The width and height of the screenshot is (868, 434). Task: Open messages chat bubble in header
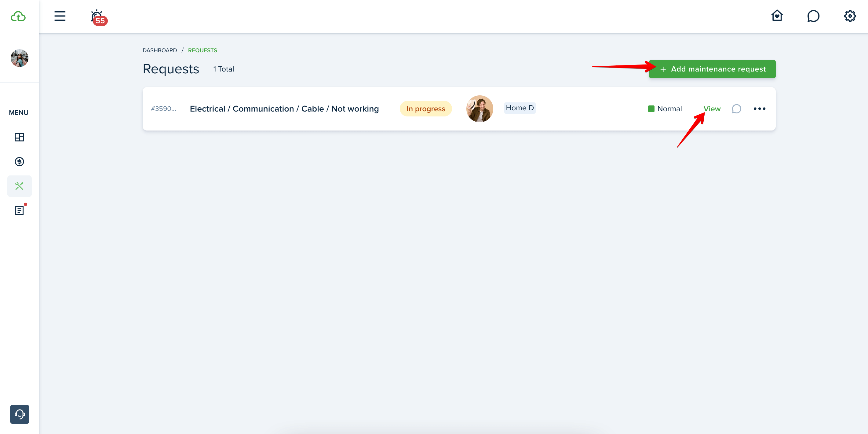pyautogui.click(x=813, y=16)
